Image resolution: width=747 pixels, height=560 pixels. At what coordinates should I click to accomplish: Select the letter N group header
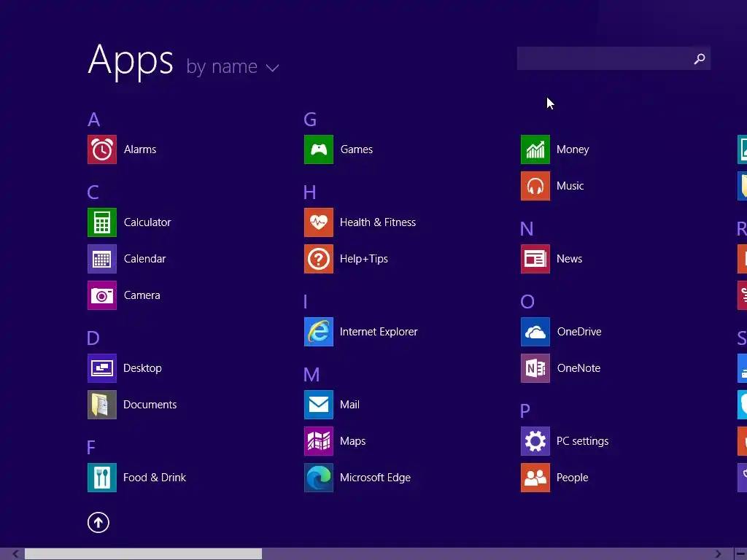pos(527,229)
